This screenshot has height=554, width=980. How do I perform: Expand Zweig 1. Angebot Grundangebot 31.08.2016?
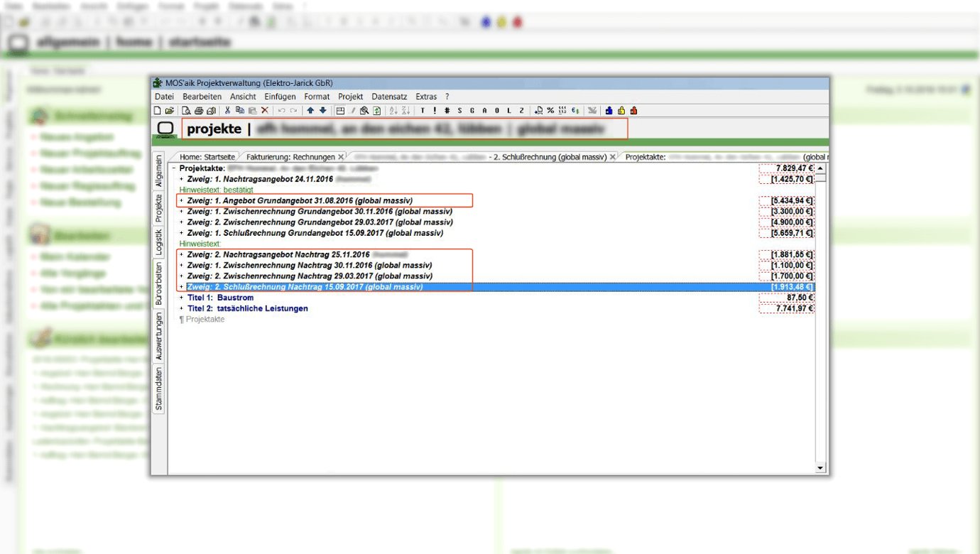pos(181,201)
